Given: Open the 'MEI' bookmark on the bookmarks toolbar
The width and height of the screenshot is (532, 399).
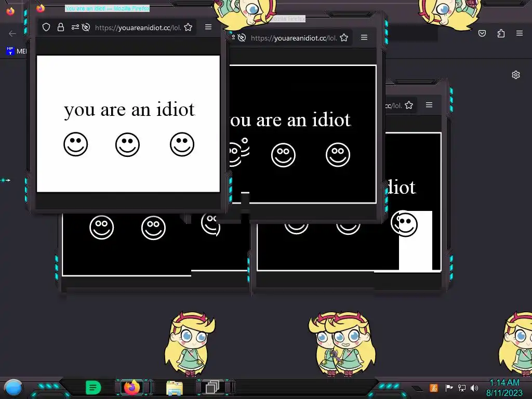Looking at the screenshot, I should pyautogui.click(x=16, y=51).
